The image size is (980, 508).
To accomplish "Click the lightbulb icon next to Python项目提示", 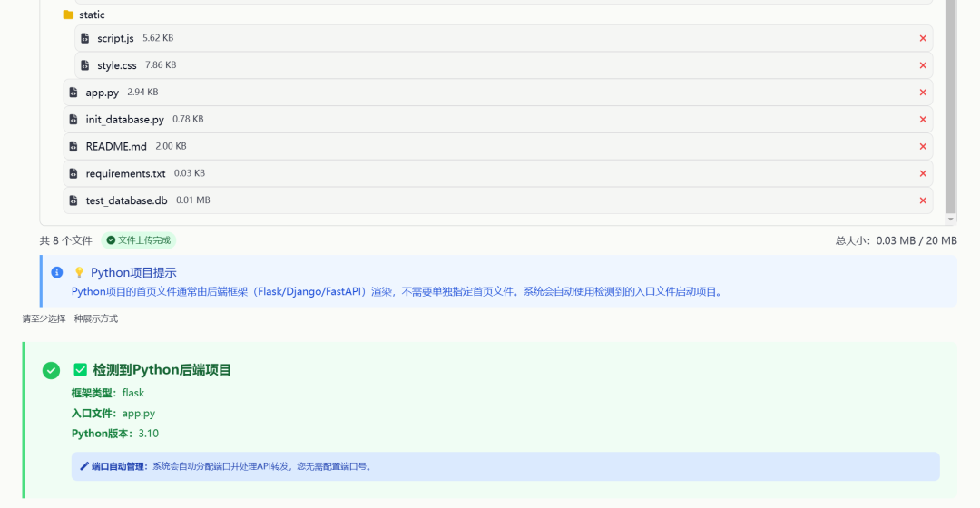I will (x=79, y=272).
